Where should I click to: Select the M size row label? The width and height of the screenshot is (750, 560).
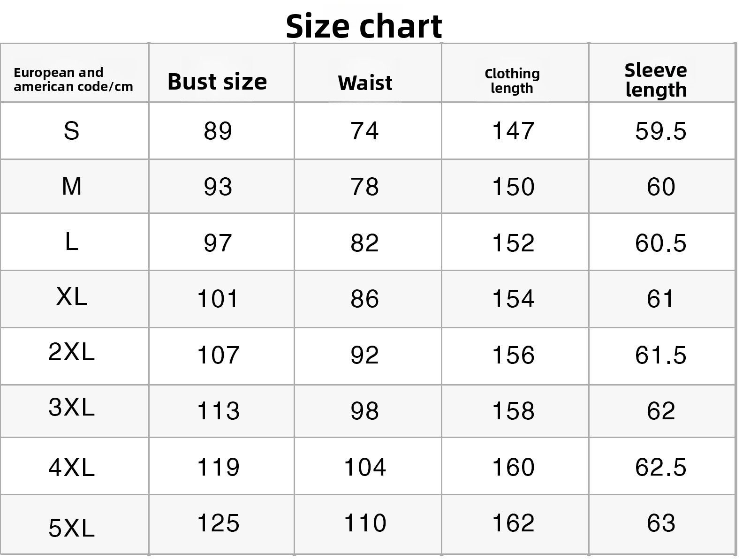[x=71, y=186]
